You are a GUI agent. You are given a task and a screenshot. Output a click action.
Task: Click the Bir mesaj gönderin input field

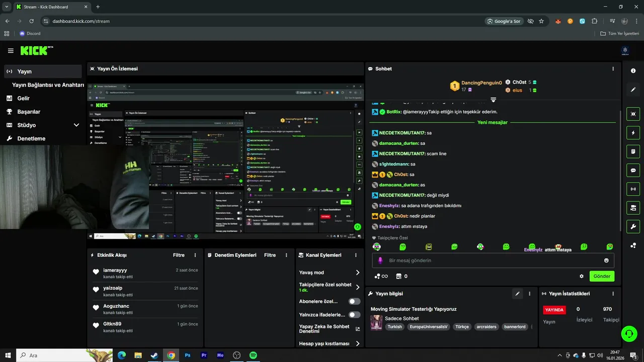coord(493,260)
